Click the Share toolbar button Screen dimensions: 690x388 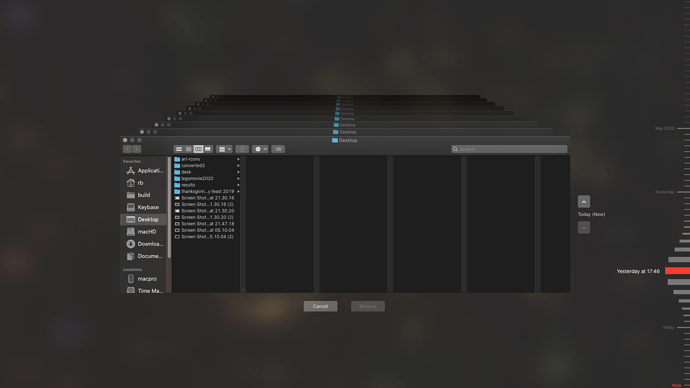(242, 149)
